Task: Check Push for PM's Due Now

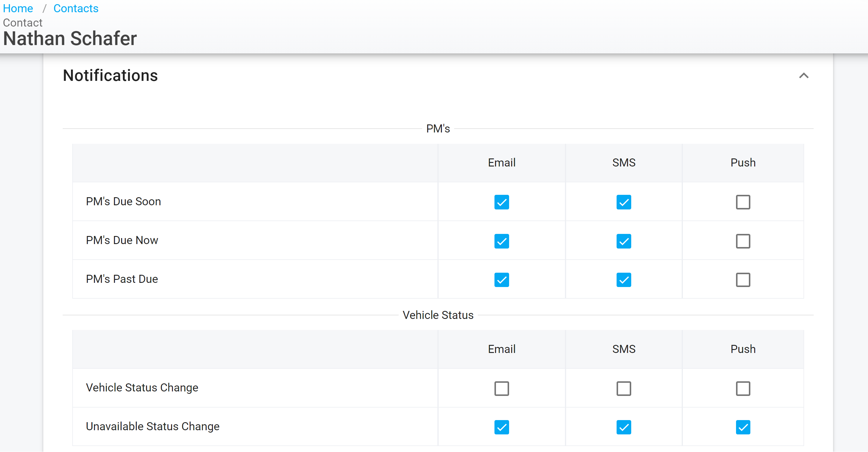Action: [x=743, y=241]
